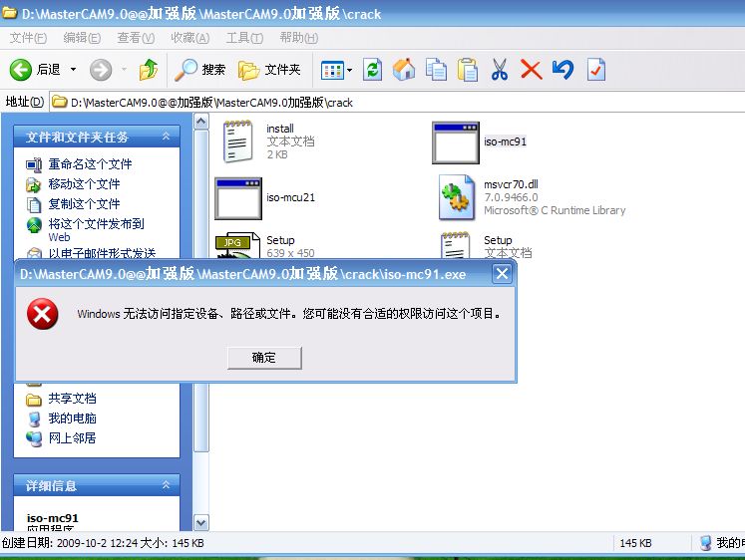Click 将这个文件发布到 Web link

pos(96,230)
